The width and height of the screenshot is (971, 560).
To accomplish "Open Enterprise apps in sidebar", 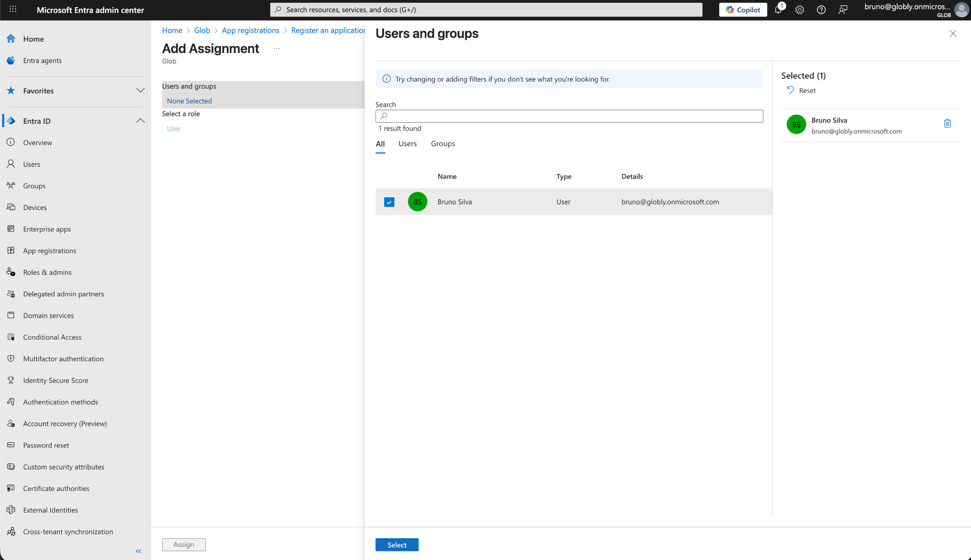I will point(46,229).
